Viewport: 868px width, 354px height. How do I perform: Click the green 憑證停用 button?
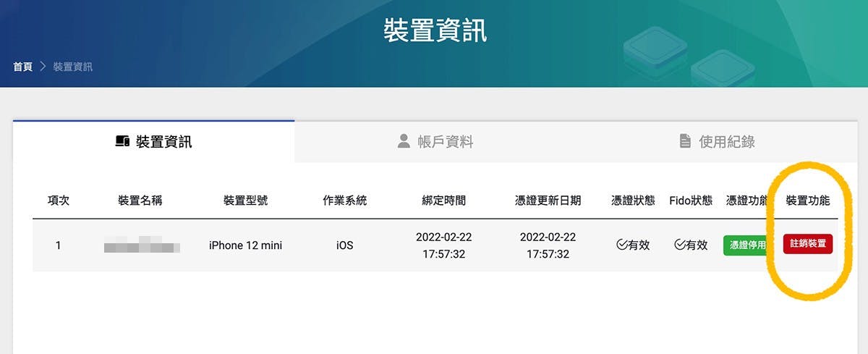745,245
